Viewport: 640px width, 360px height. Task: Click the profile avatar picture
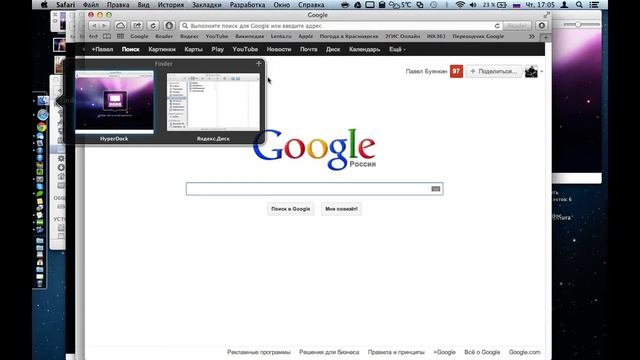(531, 71)
